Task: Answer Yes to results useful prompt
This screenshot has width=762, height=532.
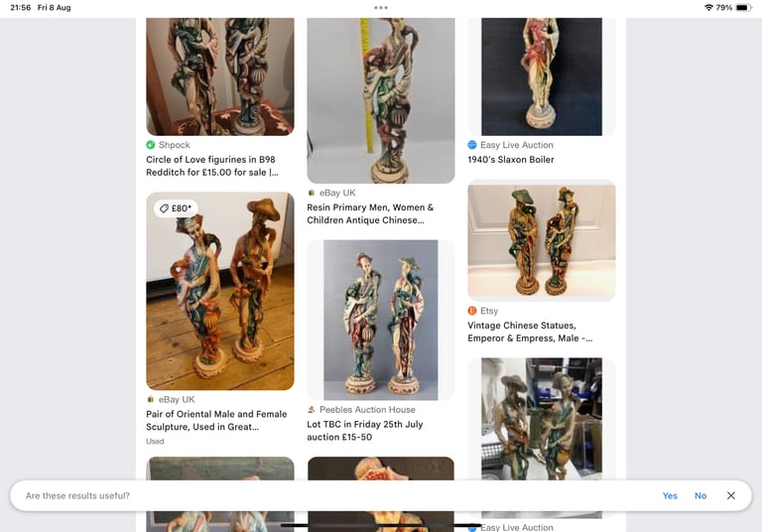Action: pyautogui.click(x=670, y=495)
